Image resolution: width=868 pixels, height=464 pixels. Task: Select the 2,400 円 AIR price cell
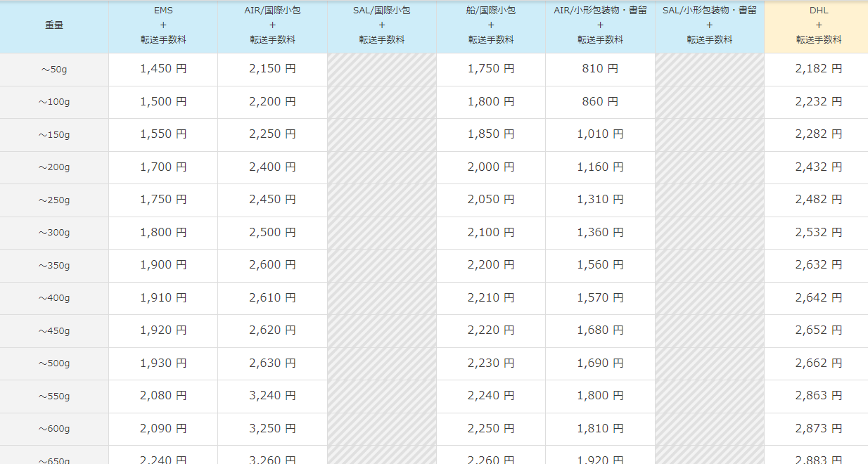tap(272, 167)
